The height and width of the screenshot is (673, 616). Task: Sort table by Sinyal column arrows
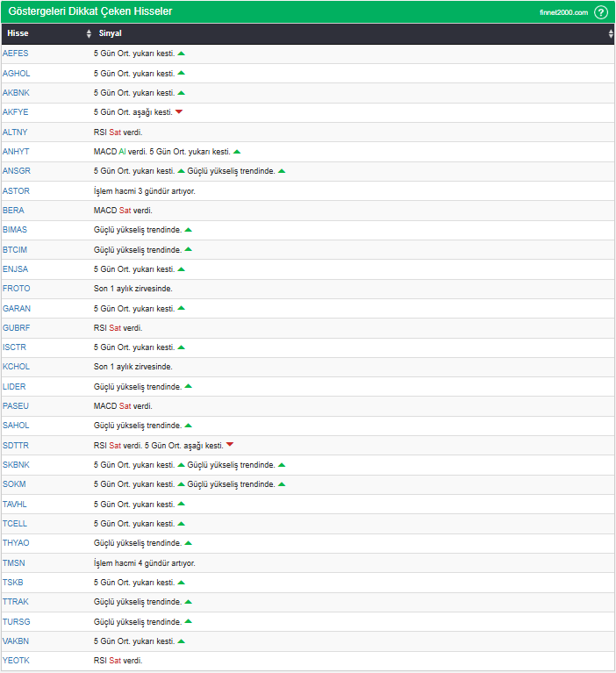point(611,33)
